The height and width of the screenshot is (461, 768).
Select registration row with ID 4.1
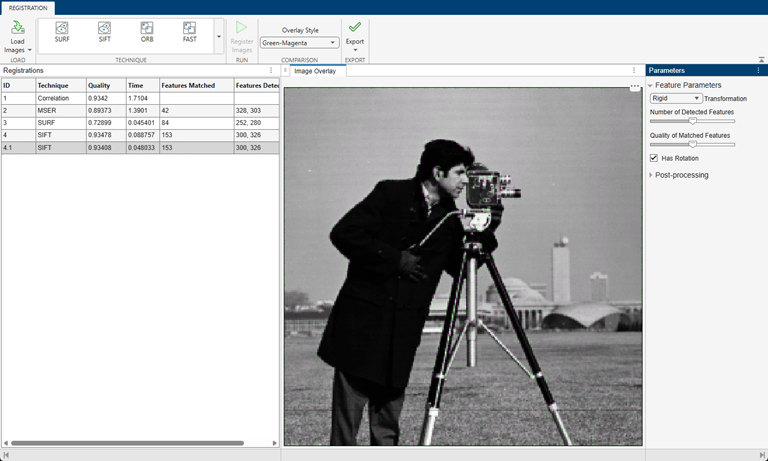140,147
